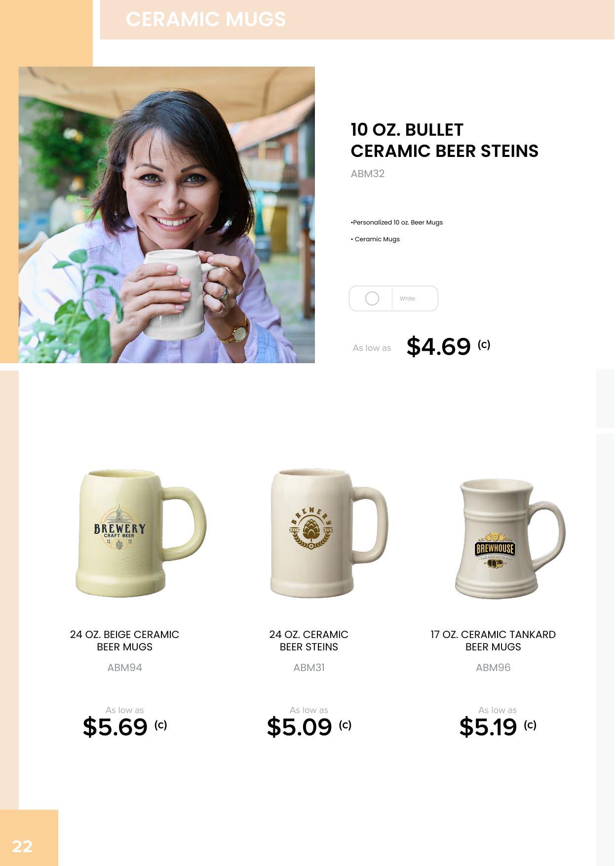
Task: Click the woman holding mug photo
Action: 167,215
